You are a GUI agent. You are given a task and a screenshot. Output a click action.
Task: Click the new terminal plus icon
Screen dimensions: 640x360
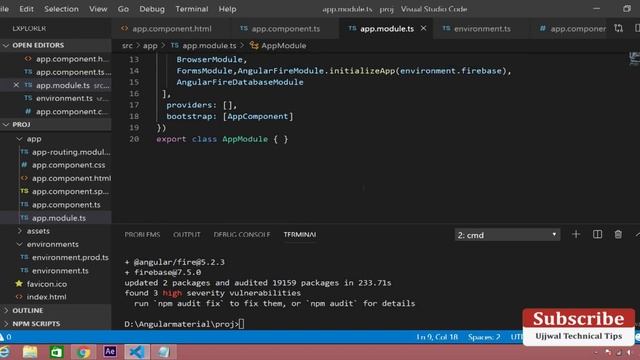[x=576, y=234]
